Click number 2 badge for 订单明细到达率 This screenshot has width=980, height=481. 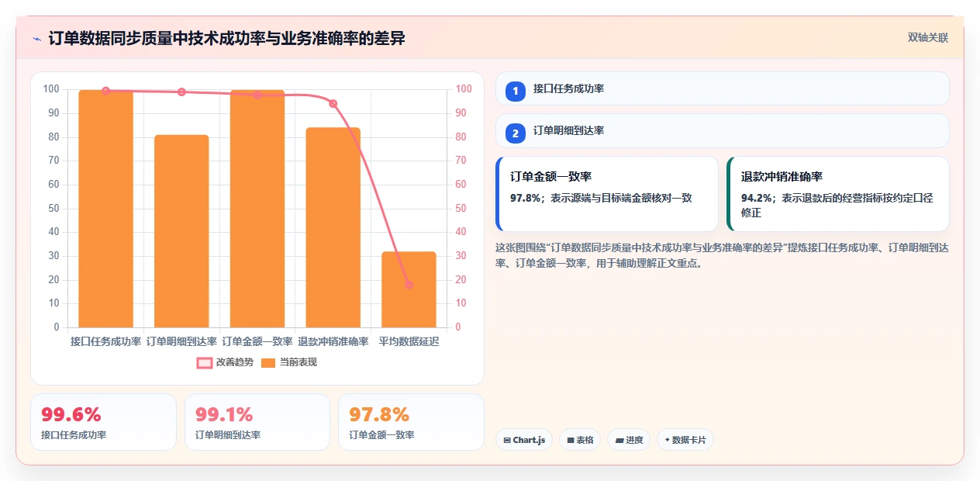pos(516,133)
